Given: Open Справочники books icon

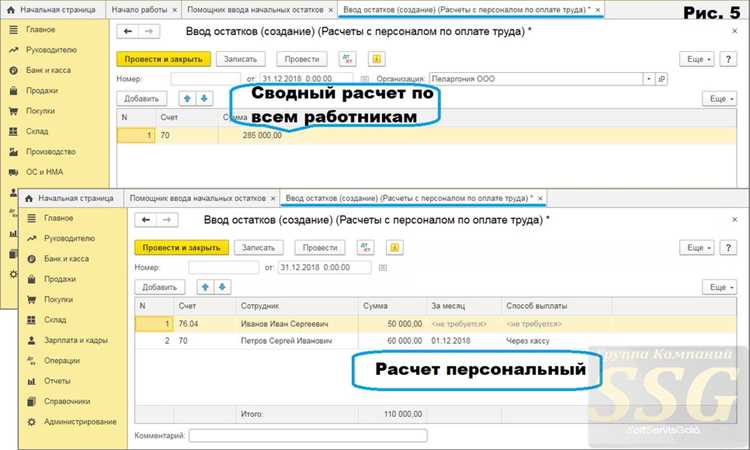Looking at the screenshot, I should click(x=32, y=401).
